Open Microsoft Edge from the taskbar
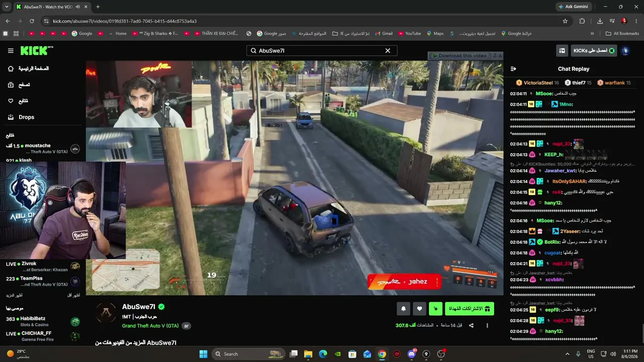This screenshot has width=644, height=362. point(323,354)
